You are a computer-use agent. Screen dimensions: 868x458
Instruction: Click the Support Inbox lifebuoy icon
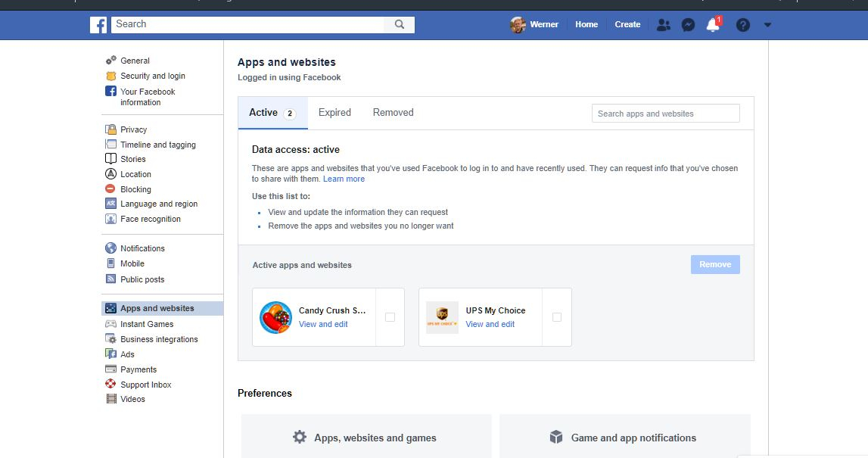coord(110,385)
